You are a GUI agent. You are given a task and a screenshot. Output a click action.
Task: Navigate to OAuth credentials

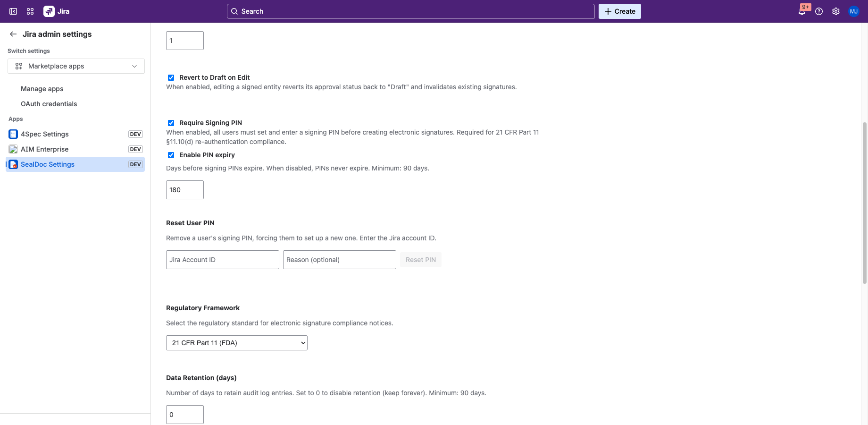tap(49, 104)
